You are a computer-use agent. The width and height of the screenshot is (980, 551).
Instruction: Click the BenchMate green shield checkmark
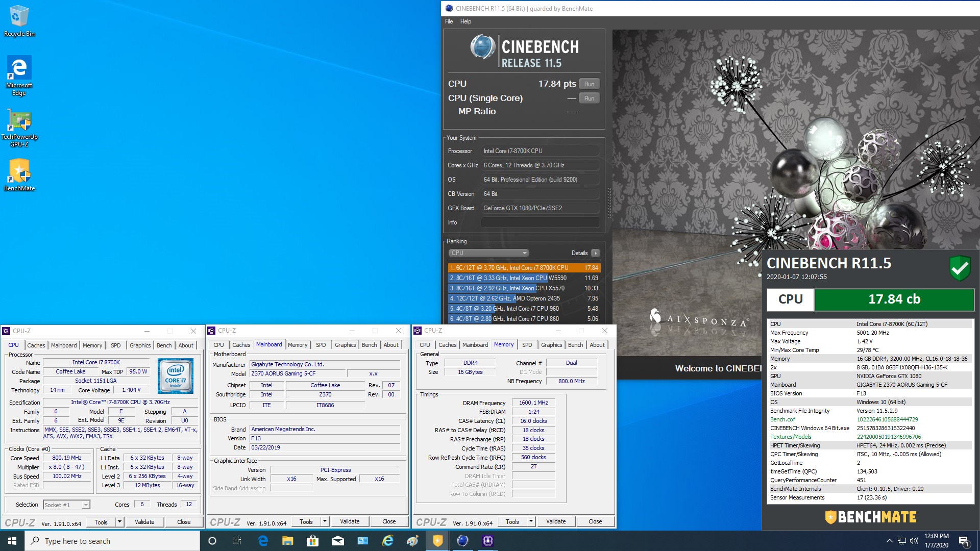[x=960, y=268]
